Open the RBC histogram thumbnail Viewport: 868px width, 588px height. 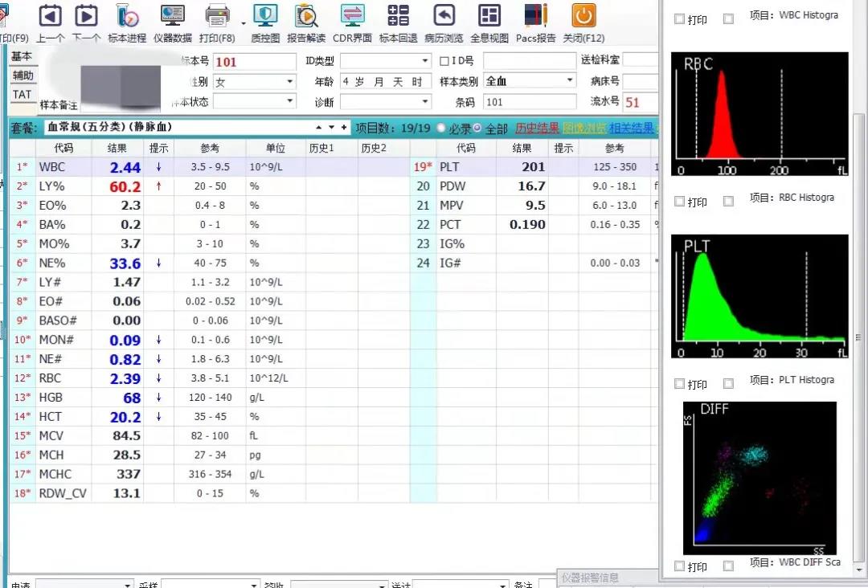pos(759,114)
